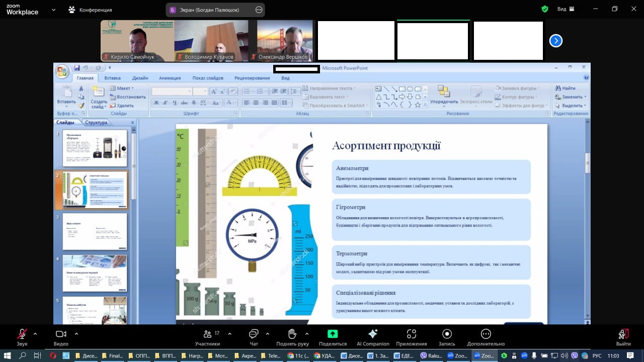Toggle Windows Task View in the taskbar
The height and width of the screenshot is (362, 644).
[37, 355]
